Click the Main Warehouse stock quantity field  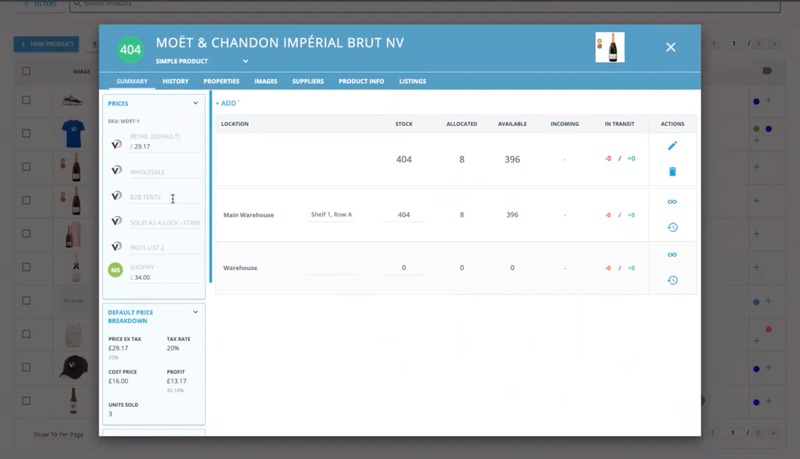click(404, 215)
